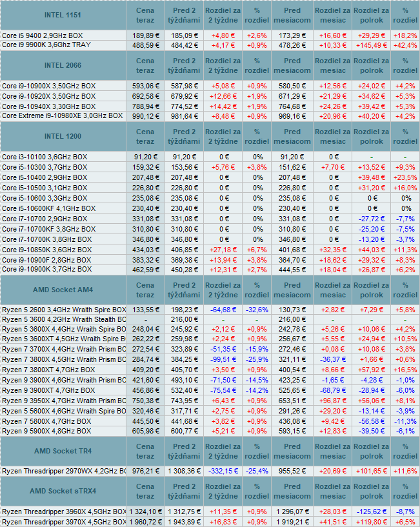Click the -64,68 € two-week difference value
This screenshot has height=527, width=420.
point(223,310)
